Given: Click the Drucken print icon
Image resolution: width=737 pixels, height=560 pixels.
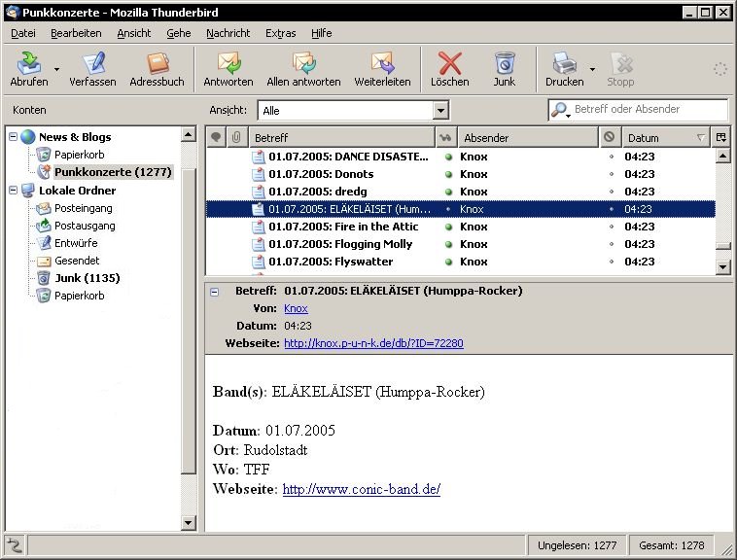Looking at the screenshot, I should pos(565,63).
